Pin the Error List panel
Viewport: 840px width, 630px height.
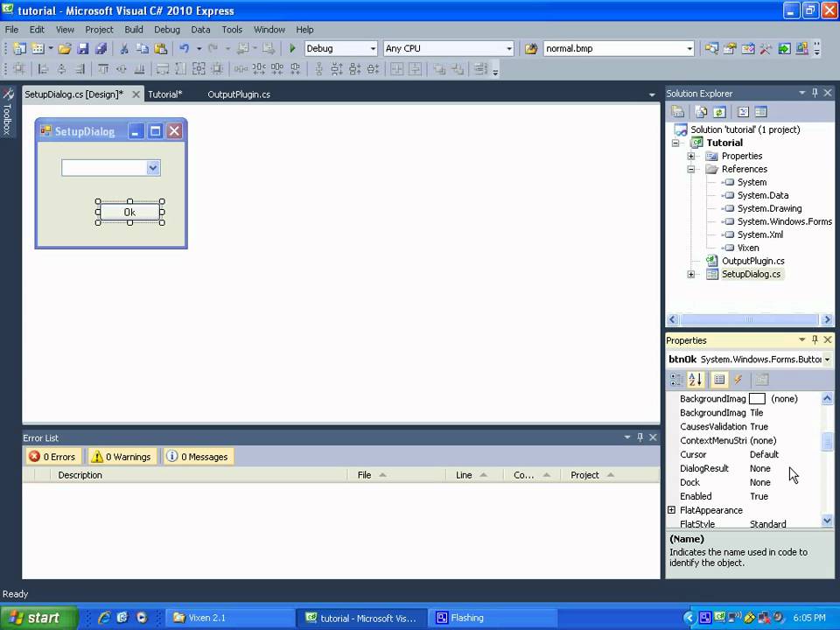640,437
